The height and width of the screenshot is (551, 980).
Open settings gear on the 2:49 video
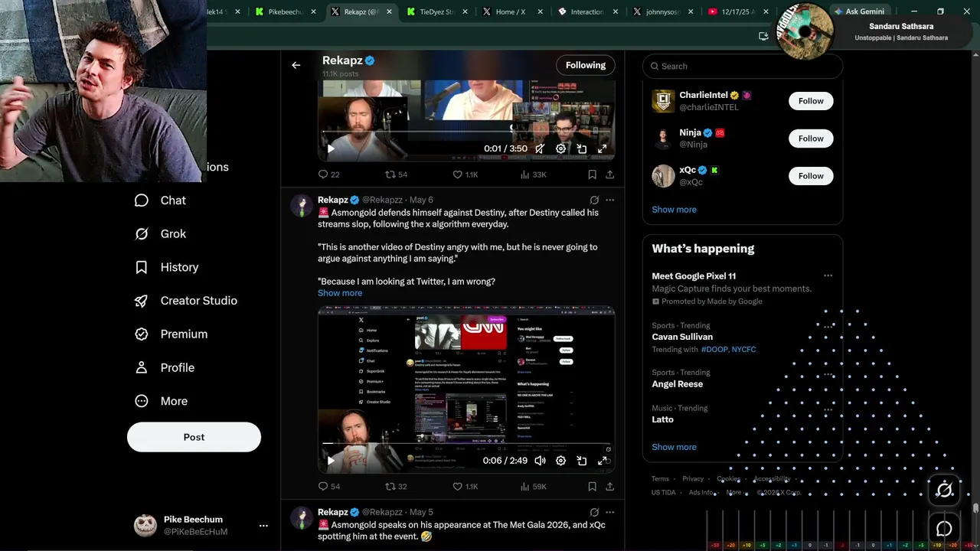560,461
